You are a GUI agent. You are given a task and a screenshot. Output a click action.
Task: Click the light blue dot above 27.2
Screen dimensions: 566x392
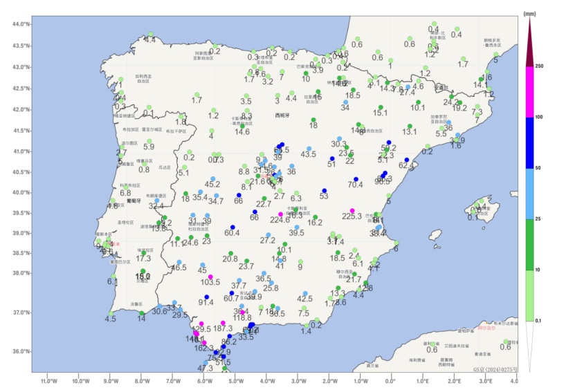pos(268,235)
